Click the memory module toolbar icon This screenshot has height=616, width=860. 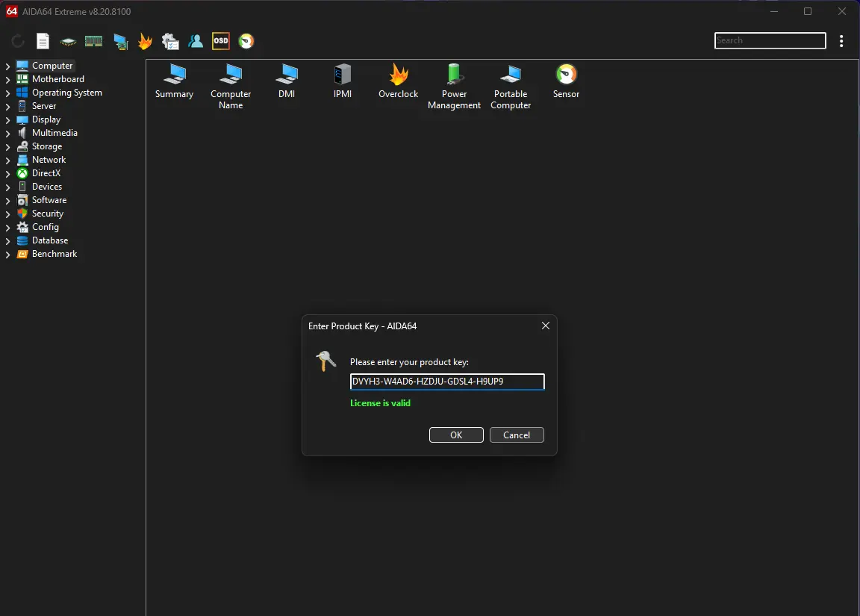94,41
